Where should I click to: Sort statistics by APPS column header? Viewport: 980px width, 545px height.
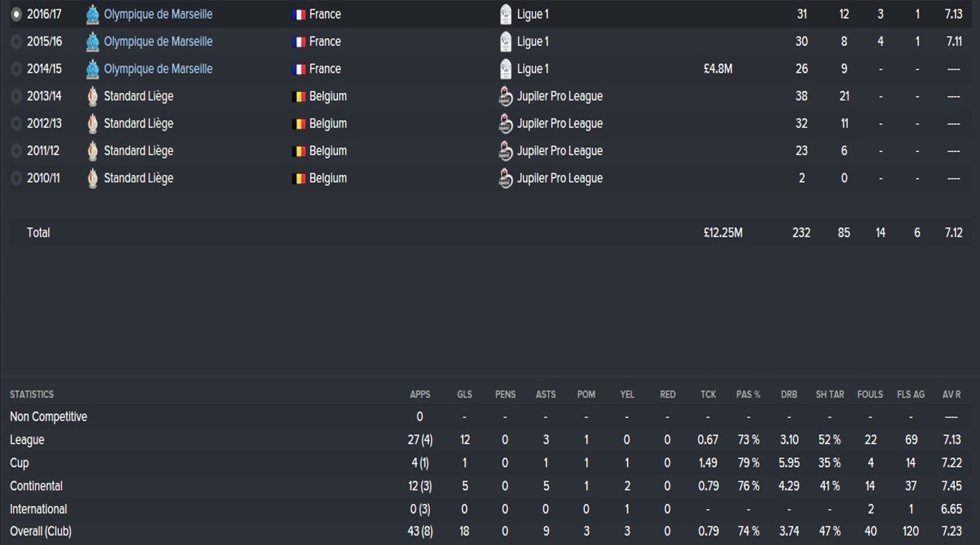420,394
